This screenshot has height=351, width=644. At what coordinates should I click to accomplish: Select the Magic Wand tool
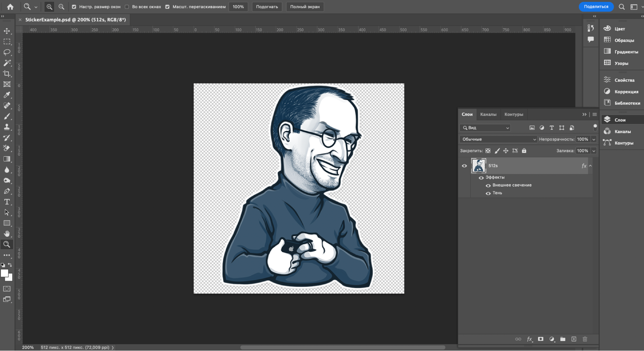point(7,63)
